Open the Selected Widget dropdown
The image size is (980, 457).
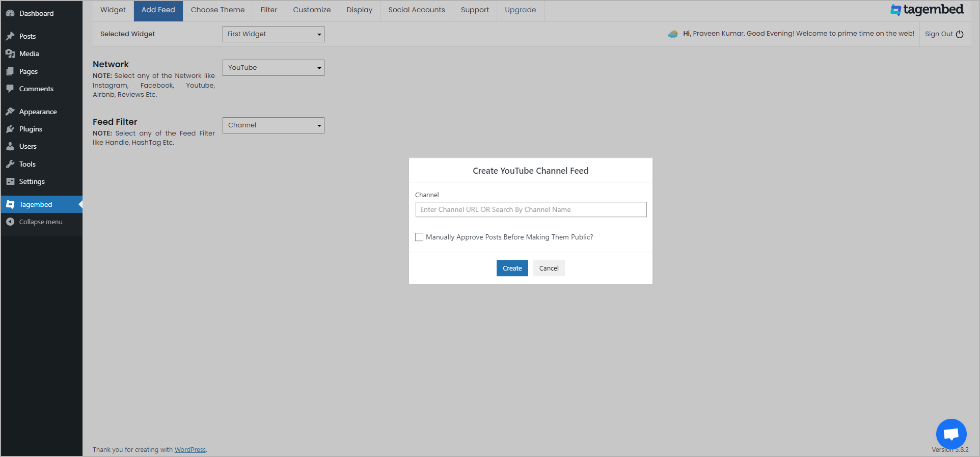[274, 34]
